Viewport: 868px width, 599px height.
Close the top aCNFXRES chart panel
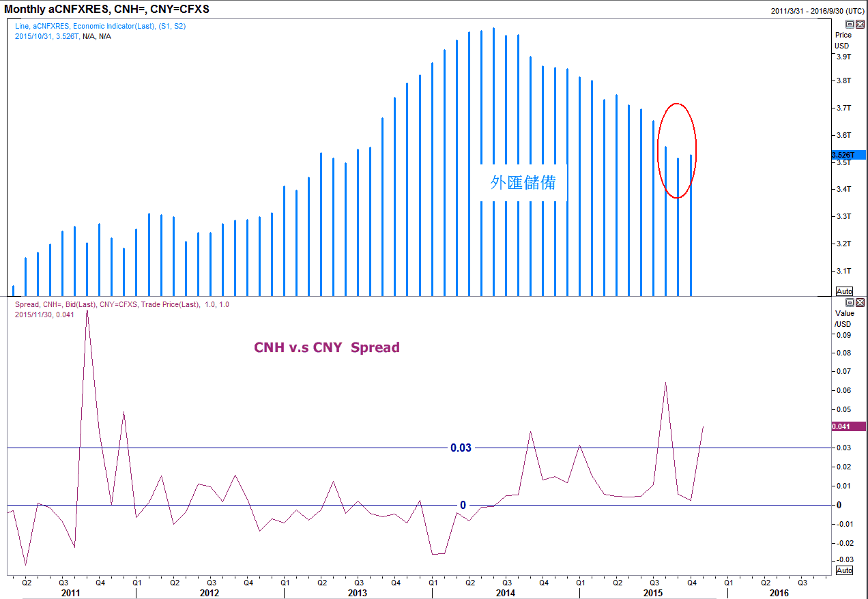[x=860, y=24]
